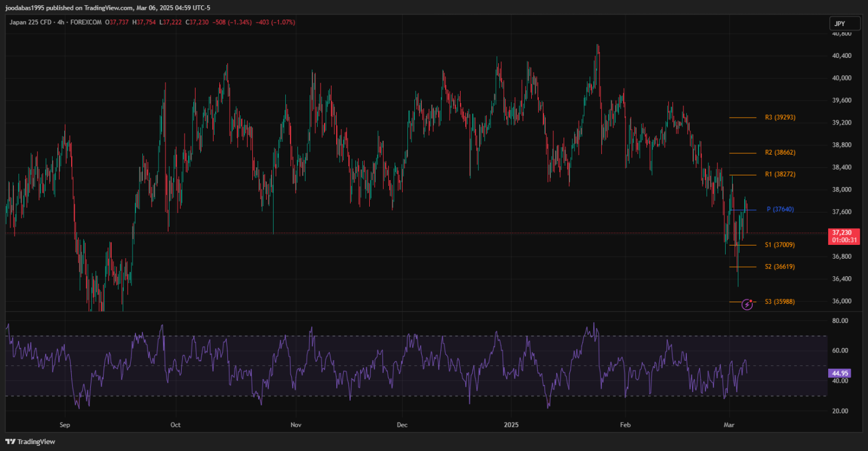Click the TradingView logo icon
The width and height of the screenshot is (868, 451).
tap(10, 442)
